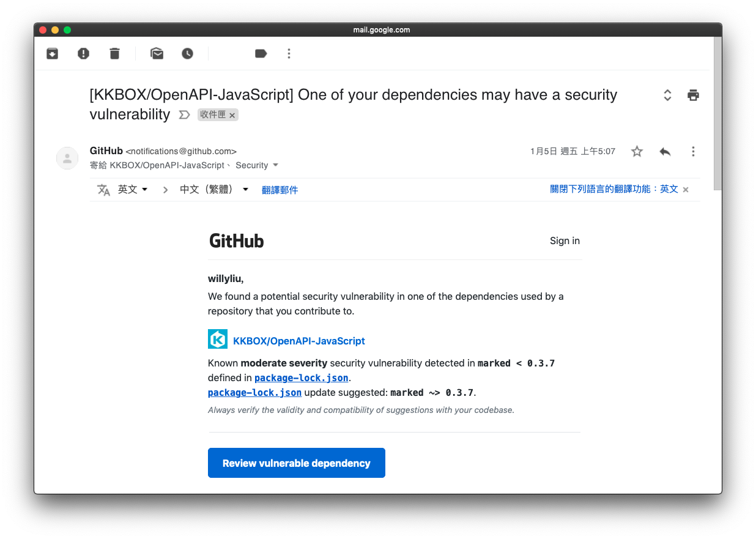Delete this email using trash icon
Image resolution: width=756 pixels, height=539 pixels.
[x=114, y=54]
